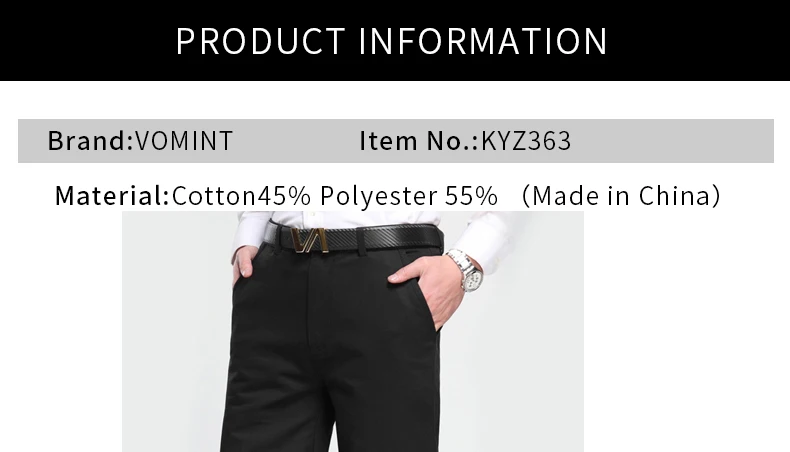Click the Item No.: label
790x452 pixels.
(x=418, y=141)
